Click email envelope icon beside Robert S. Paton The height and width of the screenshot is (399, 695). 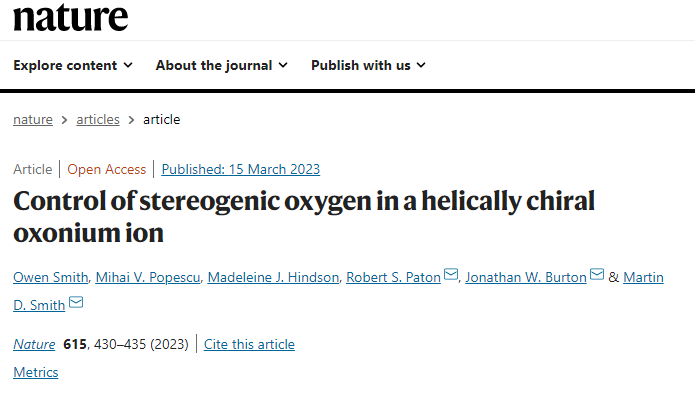pyautogui.click(x=451, y=274)
